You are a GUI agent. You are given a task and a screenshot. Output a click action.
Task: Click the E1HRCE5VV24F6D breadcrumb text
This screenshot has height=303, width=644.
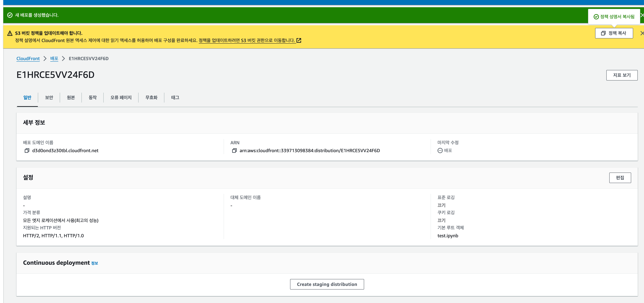(89, 58)
